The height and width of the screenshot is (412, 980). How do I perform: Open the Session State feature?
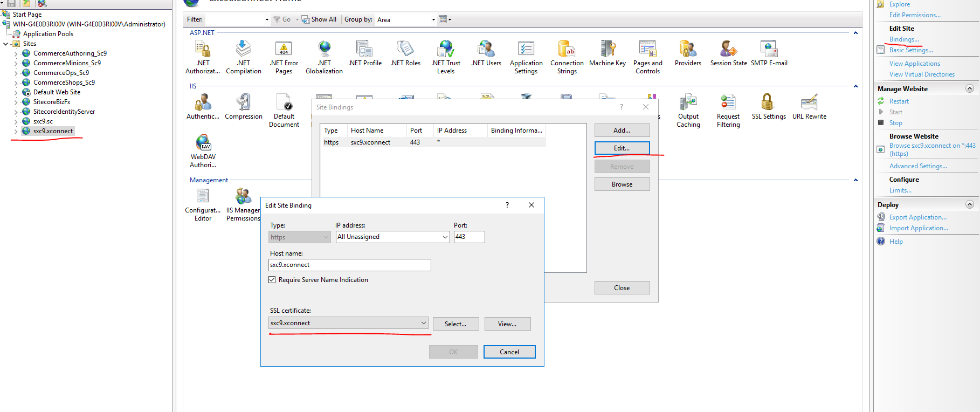728,53
